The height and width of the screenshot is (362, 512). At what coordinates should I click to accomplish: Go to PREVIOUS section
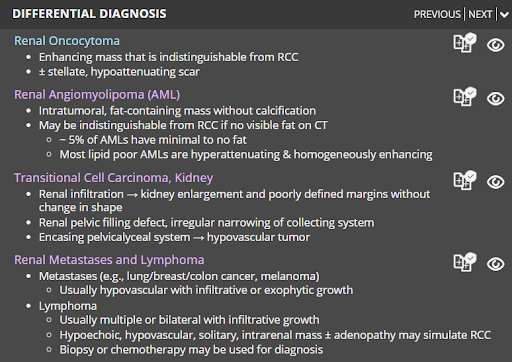(x=437, y=14)
